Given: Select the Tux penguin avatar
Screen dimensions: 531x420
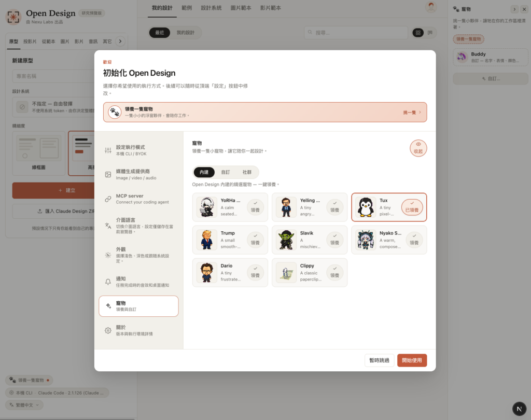Looking at the screenshot, I should [366, 207].
